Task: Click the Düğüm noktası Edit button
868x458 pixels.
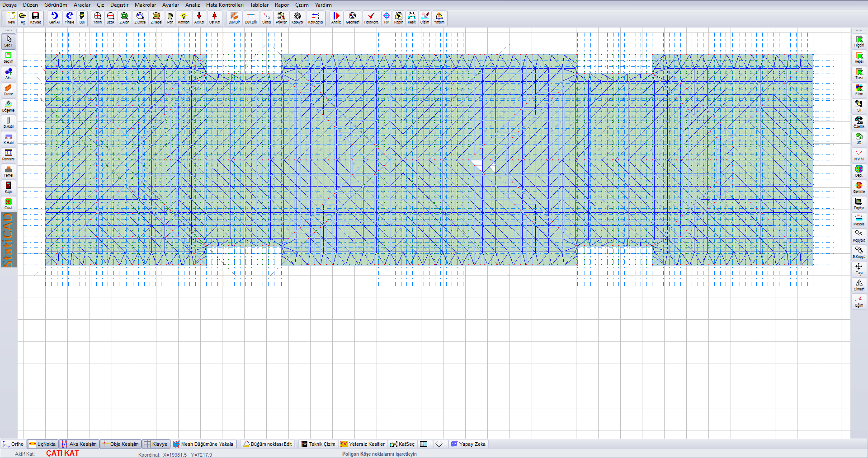Action: pos(267,444)
